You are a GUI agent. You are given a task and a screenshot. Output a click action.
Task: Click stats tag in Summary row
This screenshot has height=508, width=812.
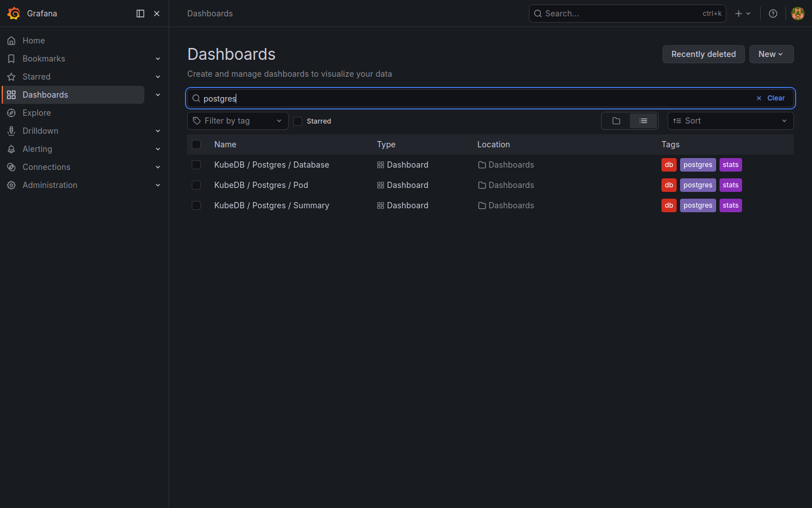click(x=730, y=205)
